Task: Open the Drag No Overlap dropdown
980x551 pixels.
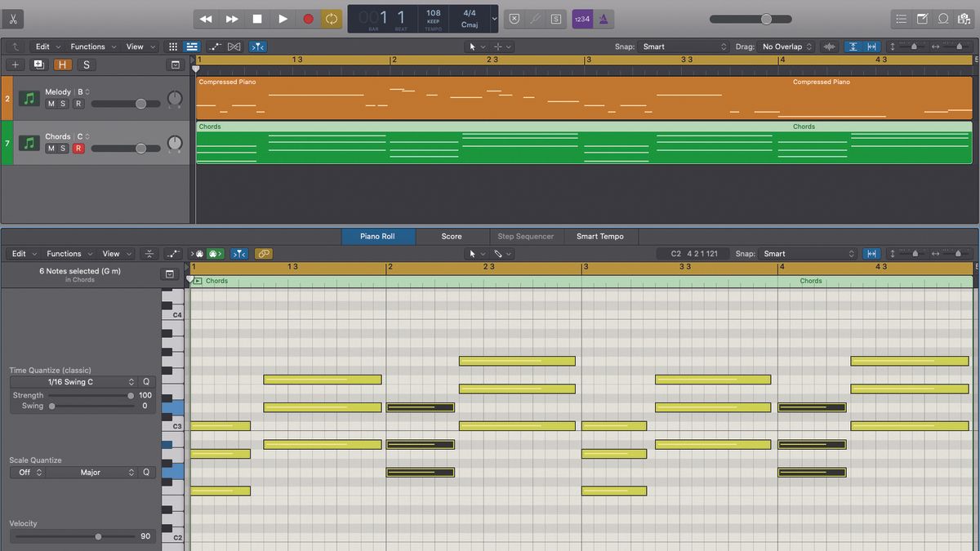Action: point(784,47)
